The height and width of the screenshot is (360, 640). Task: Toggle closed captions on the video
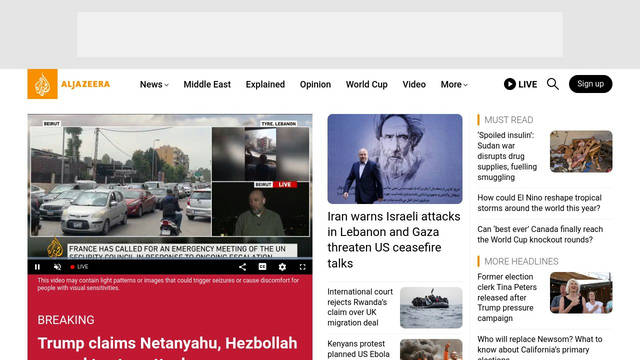coord(262,267)
